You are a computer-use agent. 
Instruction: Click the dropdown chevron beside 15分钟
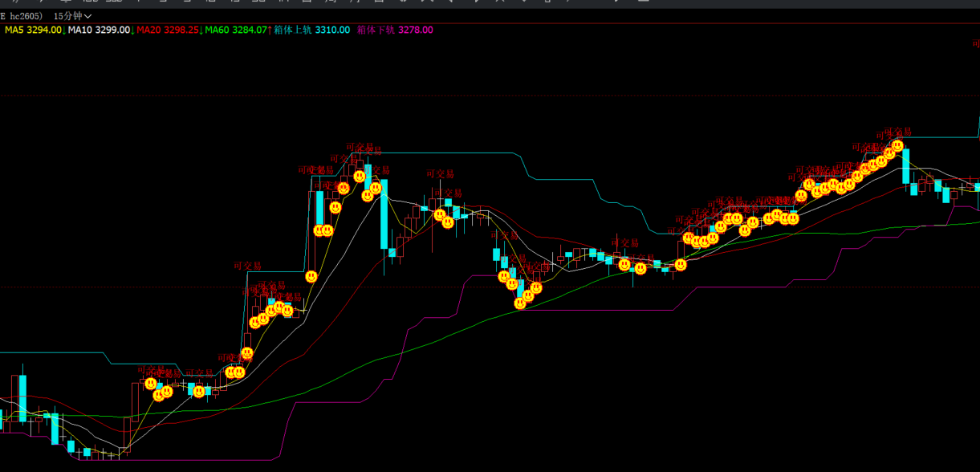point(87,16)
